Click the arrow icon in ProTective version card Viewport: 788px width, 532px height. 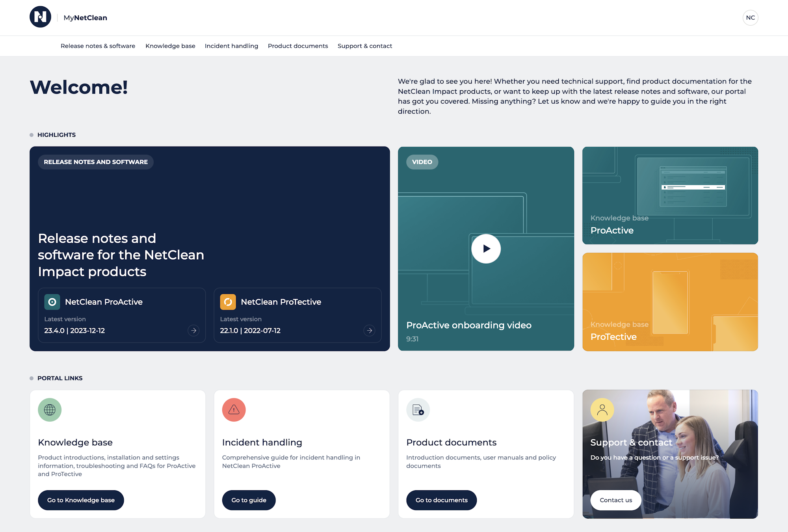[369, 330]
